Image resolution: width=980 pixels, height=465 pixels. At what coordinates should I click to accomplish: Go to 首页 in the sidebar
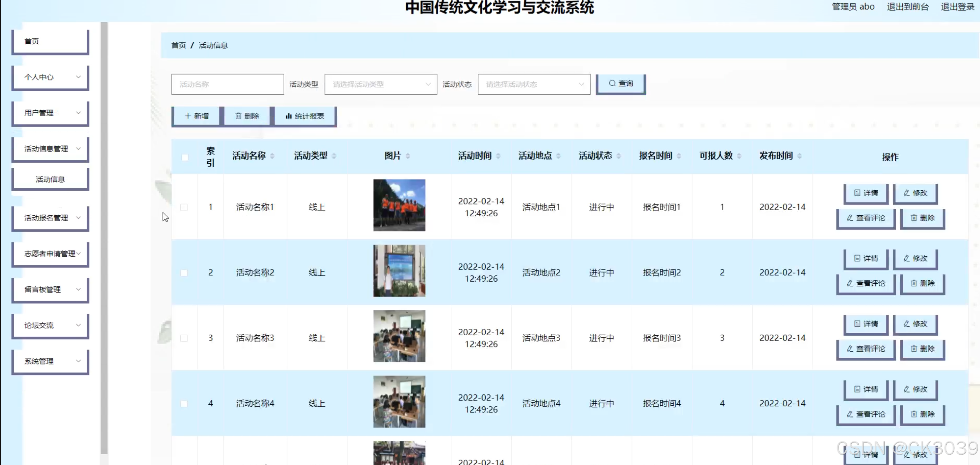pyautogui.click(x=51, y=41)
